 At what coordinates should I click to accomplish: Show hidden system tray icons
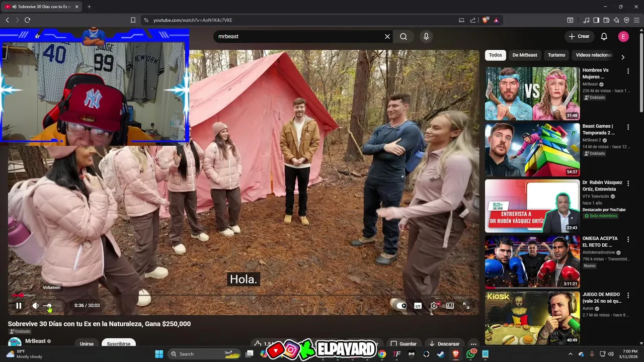(571, 354)
